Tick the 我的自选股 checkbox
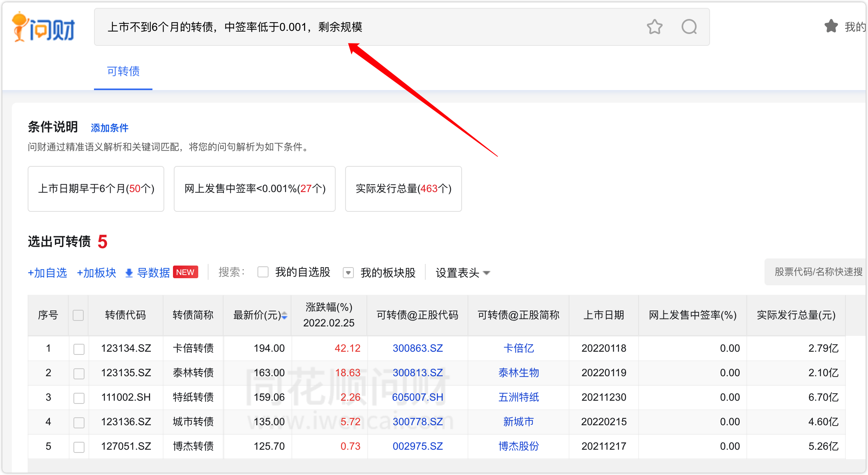This screenshot has width=868, height=475. (x=263, y=272)
